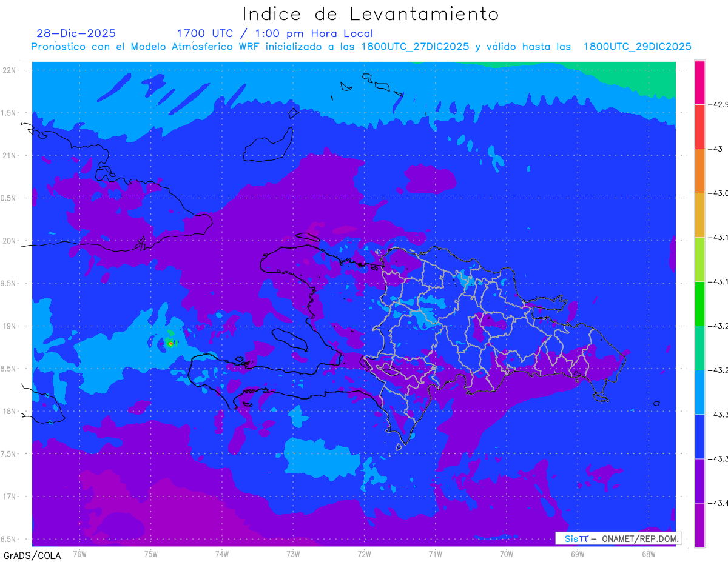Click the "22N" latitude label

(x=10, y=70)
